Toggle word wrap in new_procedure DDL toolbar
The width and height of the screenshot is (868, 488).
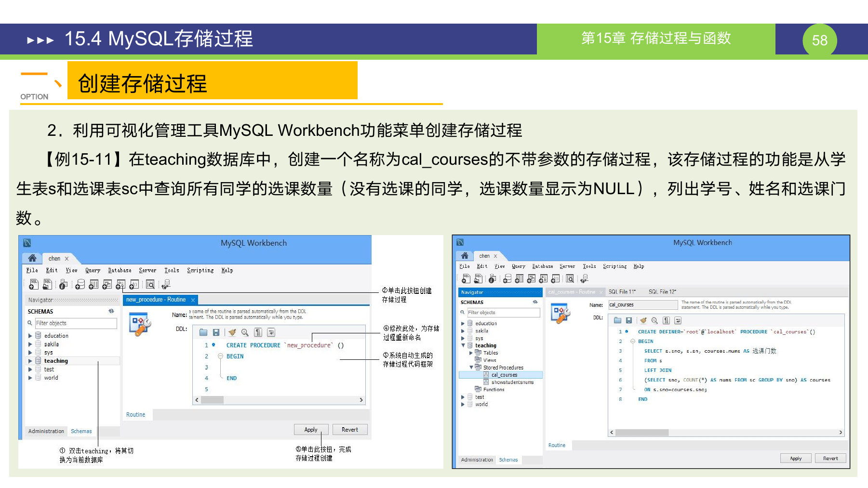coord(271,332)
